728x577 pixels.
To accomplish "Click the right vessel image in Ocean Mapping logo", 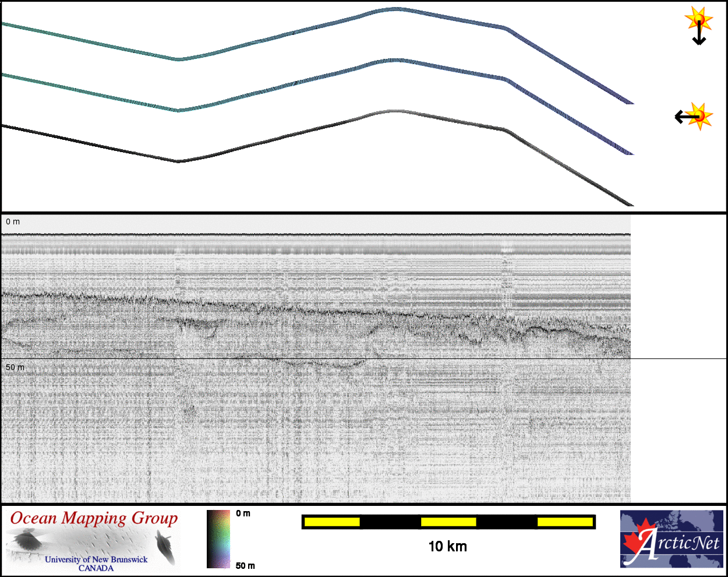I will pyautogui.click(x=165, y=547).
